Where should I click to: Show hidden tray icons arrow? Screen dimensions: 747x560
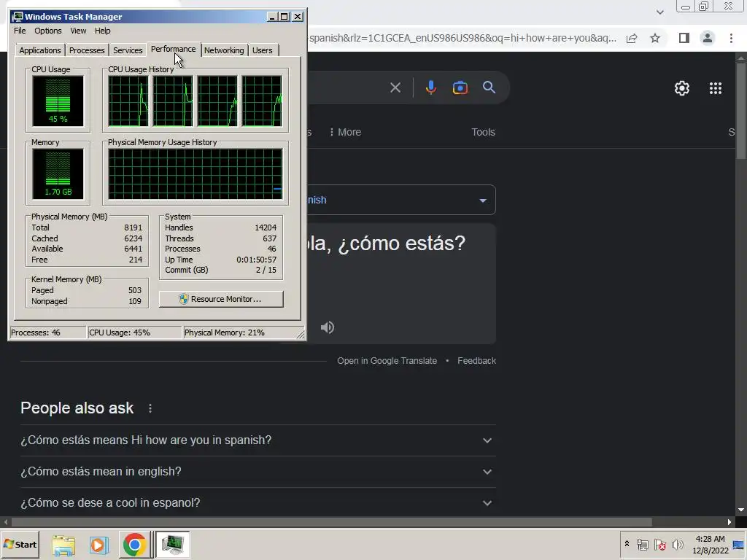click(627, 544)
